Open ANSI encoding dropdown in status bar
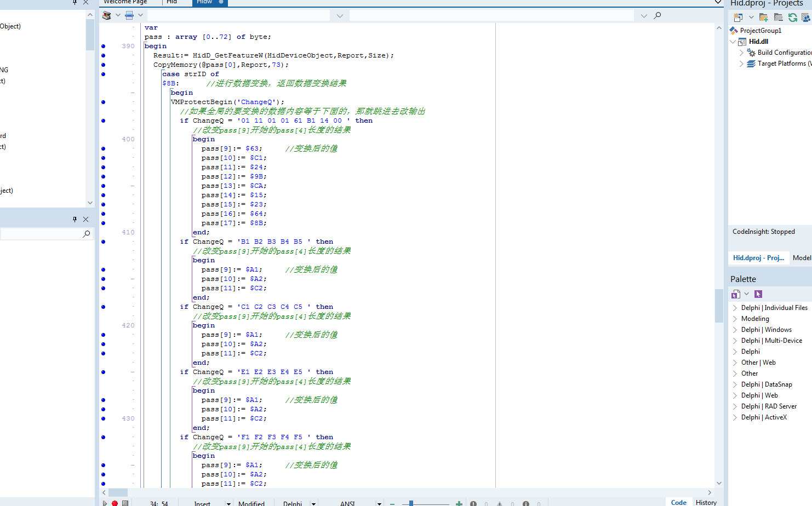The height and width of the screenshot is (506, 812). (379, 504)
